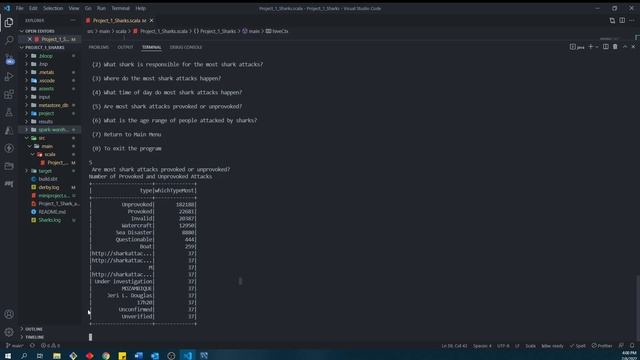This screenshot has width=640, height=360.
Task: Open the Search view in activity bar
Action: point(9,40)
